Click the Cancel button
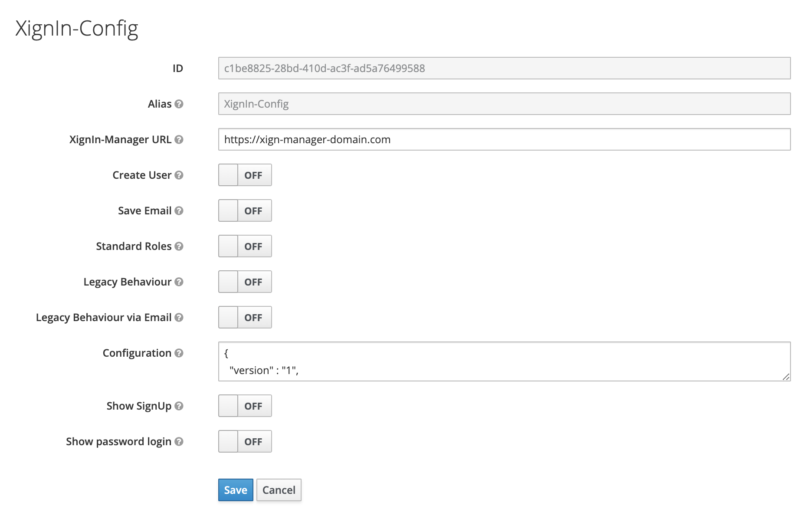Viewport: 794px width, 532px height. click(x=279, y=490)
